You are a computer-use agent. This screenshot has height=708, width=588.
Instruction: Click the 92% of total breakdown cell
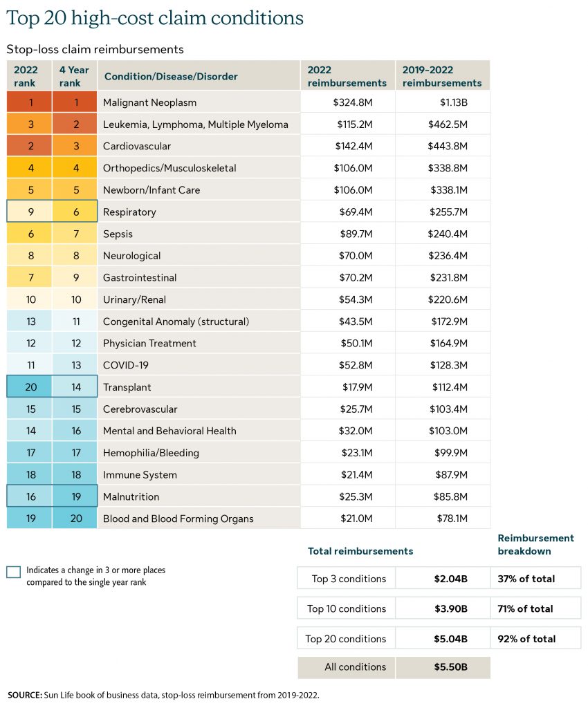pyautogui.click(x=526, y=639)
